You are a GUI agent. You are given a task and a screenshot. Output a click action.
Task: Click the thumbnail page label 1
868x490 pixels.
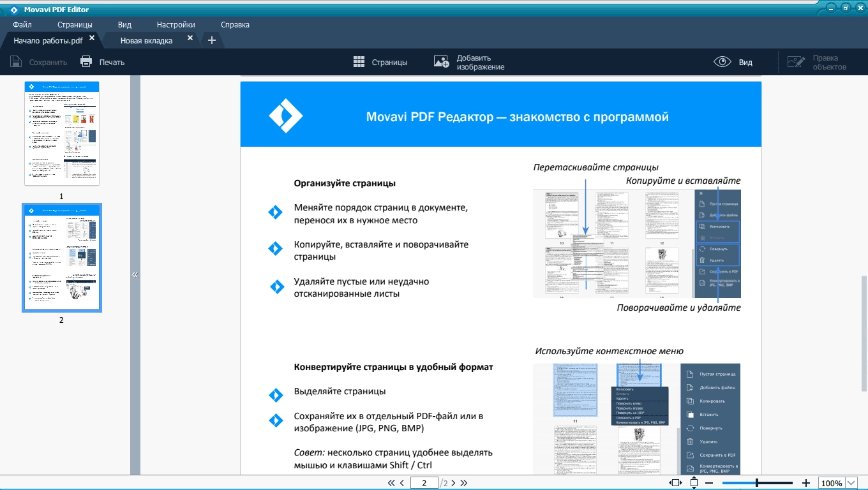pyautogui.click(x=61, y=197)
